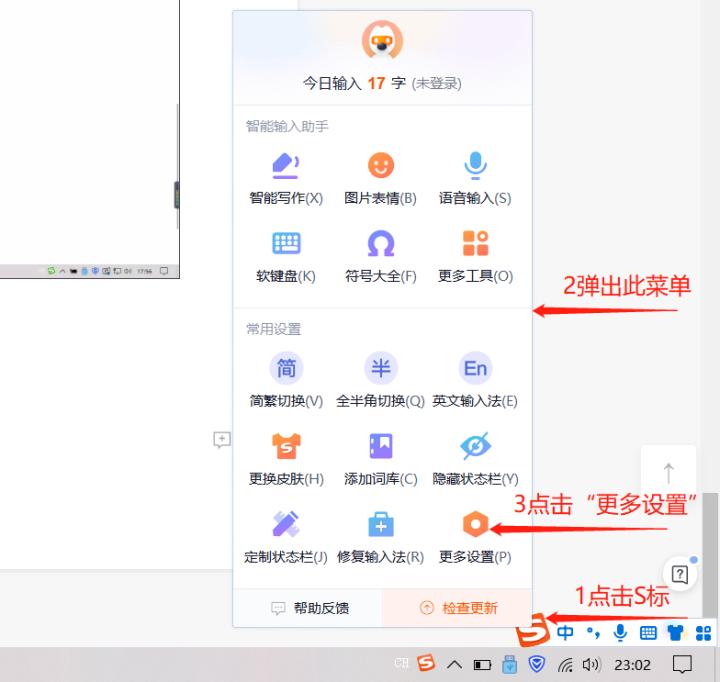This screenshot has width=720, height=682.
Task: Hide the status bar (隐藏状态栏)
Action: click(475, 459)
